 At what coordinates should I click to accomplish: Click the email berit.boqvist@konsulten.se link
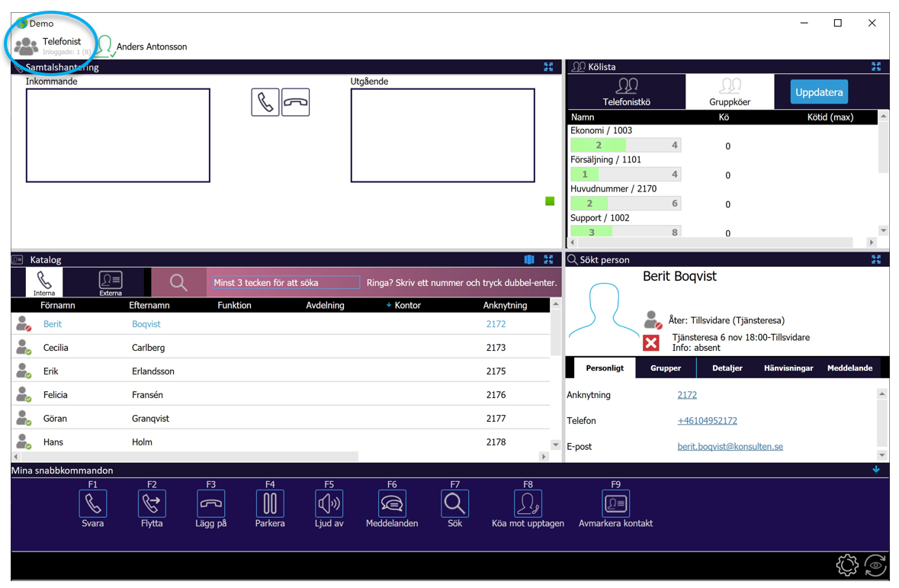point(730,446)
